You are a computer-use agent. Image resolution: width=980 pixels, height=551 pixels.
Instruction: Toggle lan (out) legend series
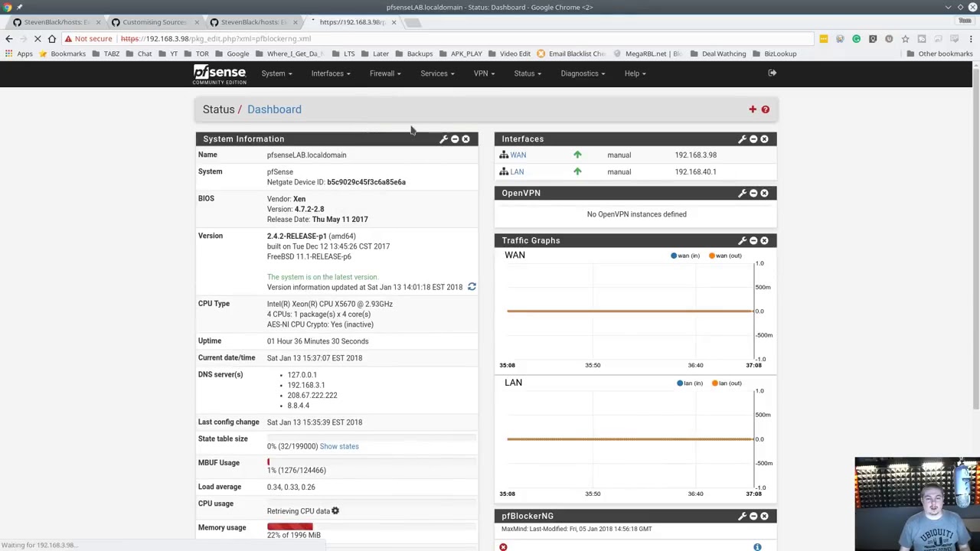[x=727, y=383]
